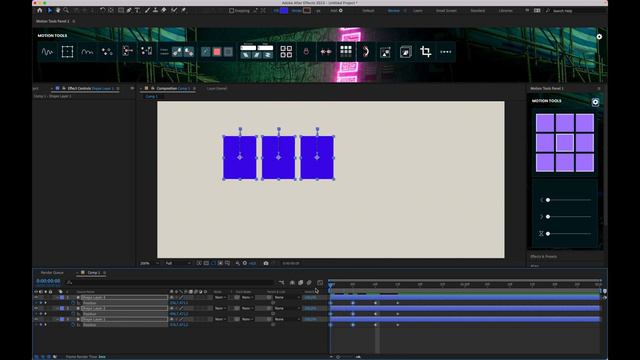
Task: Open Mode dropdown of third shape layer
Action: 220,319
